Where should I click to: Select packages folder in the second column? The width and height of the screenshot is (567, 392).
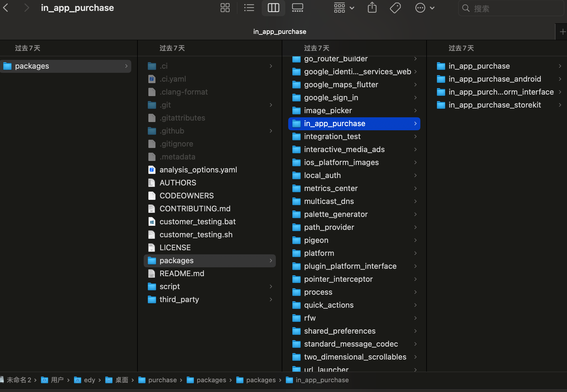tap(210, 261)
